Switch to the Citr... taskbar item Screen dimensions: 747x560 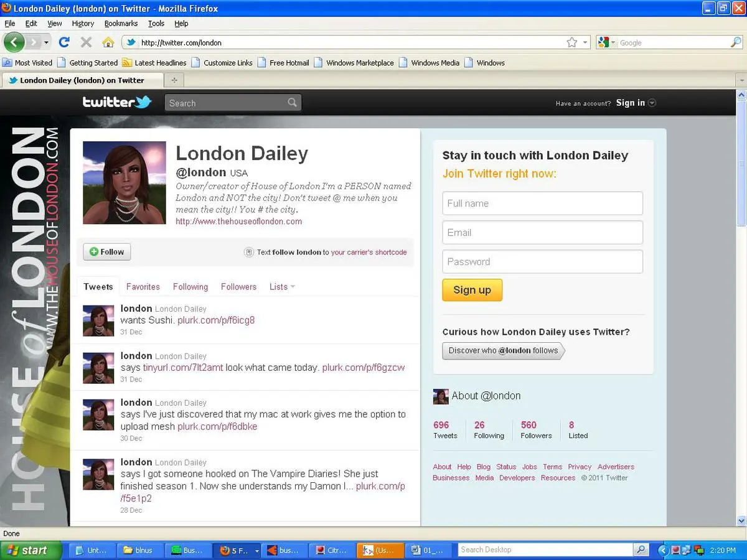332,550
